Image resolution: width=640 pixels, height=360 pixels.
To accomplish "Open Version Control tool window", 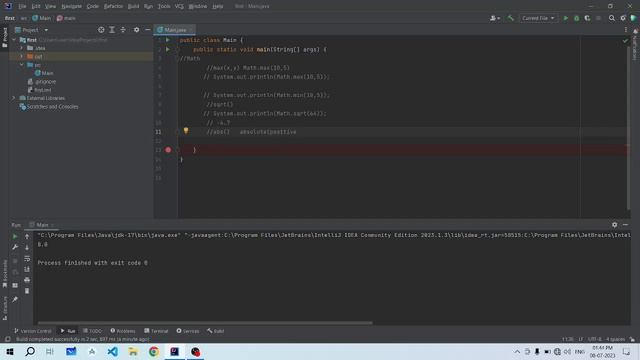I will point(33,331).
